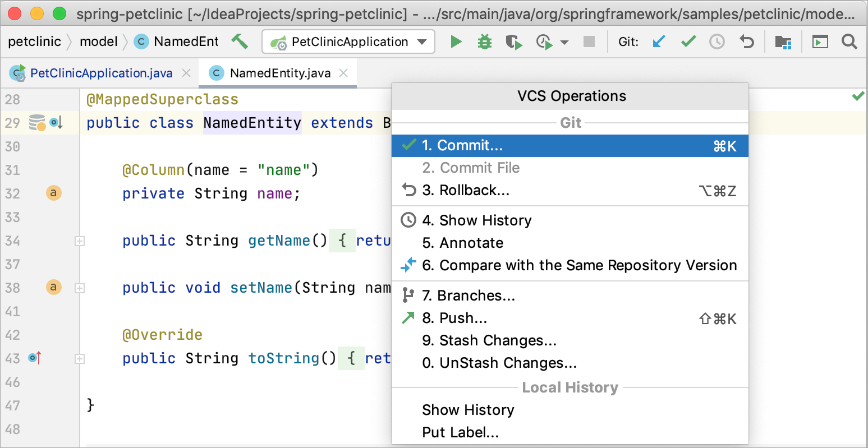868x448 pixels.
Task: Click the database entity gutter icon on line 29
Action: (37, 122)
